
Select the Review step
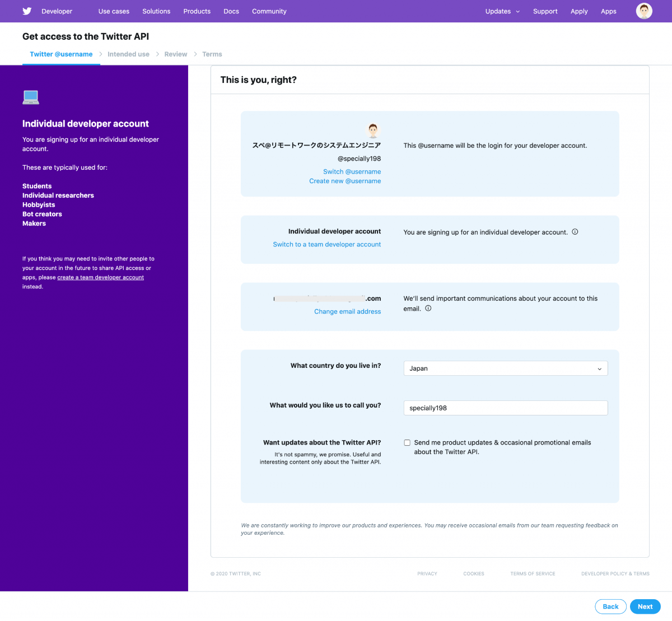[x=176, y=54]
